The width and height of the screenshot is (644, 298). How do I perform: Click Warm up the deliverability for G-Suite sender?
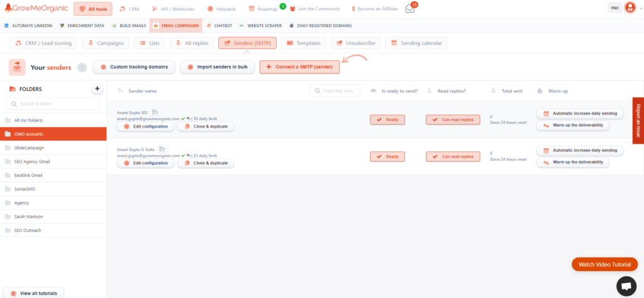[573, 163]
